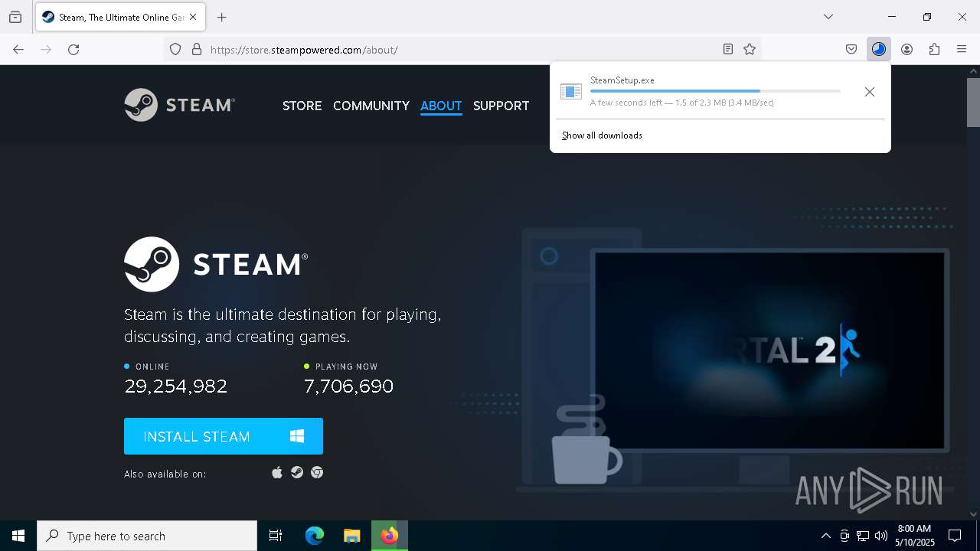980x551 pixels.
Task: Go forward one page
Action: [x=46, y=49]
